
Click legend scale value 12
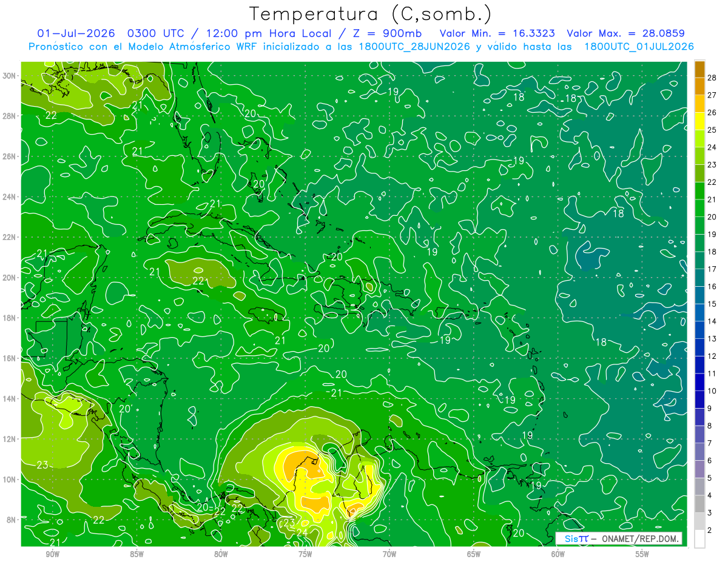click(x=712, y=356)
